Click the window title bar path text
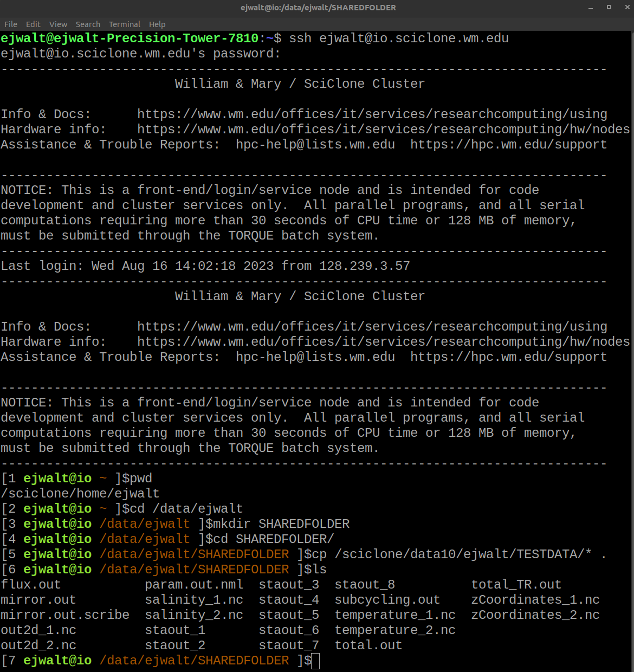The image size is (634, 672). click(318, 8)
